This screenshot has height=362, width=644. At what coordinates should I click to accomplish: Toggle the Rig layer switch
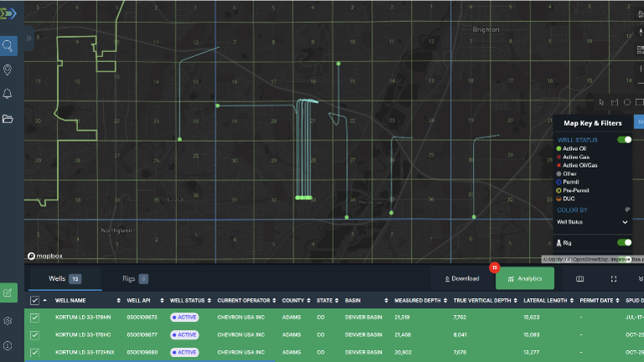point(624,242)
